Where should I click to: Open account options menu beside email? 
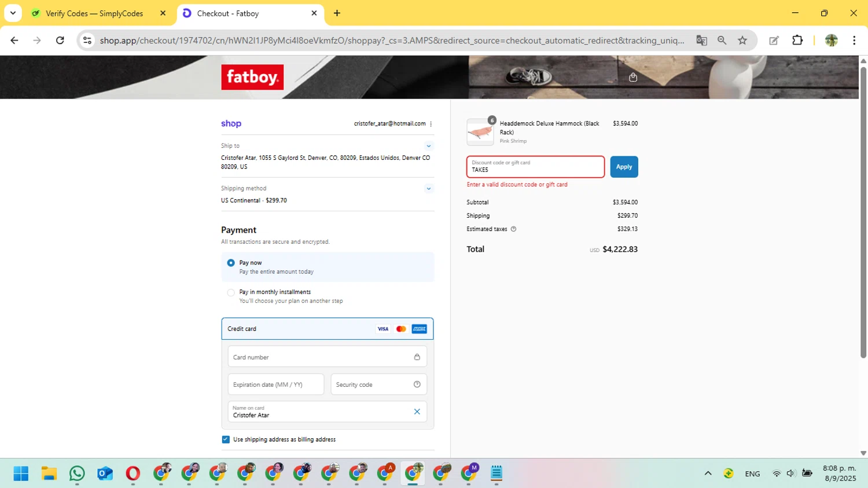pos(431,124)
